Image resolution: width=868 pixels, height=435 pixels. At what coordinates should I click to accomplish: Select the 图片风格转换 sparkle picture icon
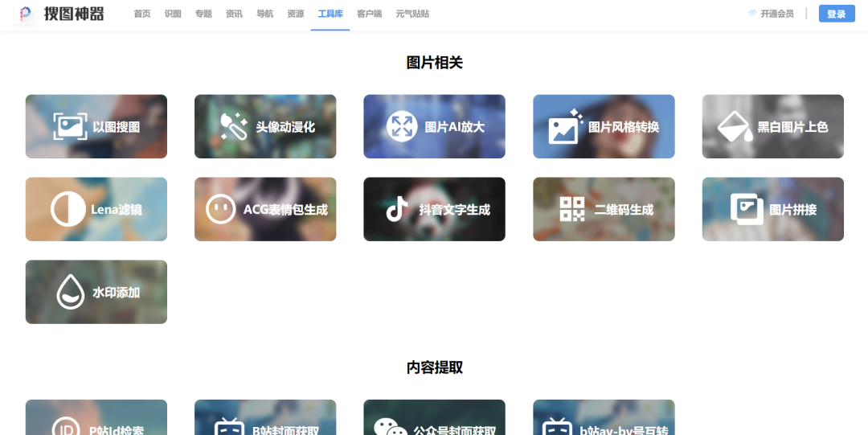coord(565,126)
